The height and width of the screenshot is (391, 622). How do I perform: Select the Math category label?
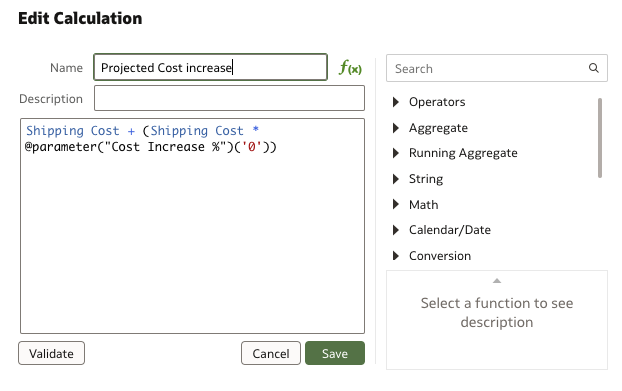point(424,205)
